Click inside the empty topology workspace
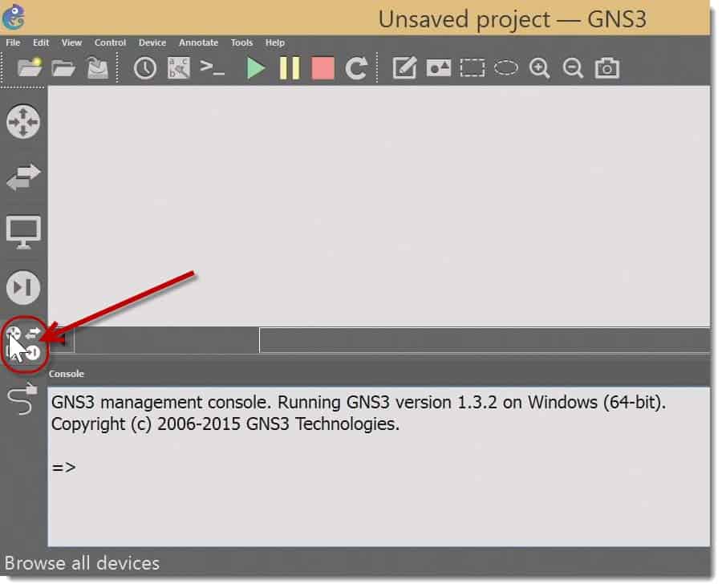This screenshot has width=722, height=588. click(x=379, y=206)
